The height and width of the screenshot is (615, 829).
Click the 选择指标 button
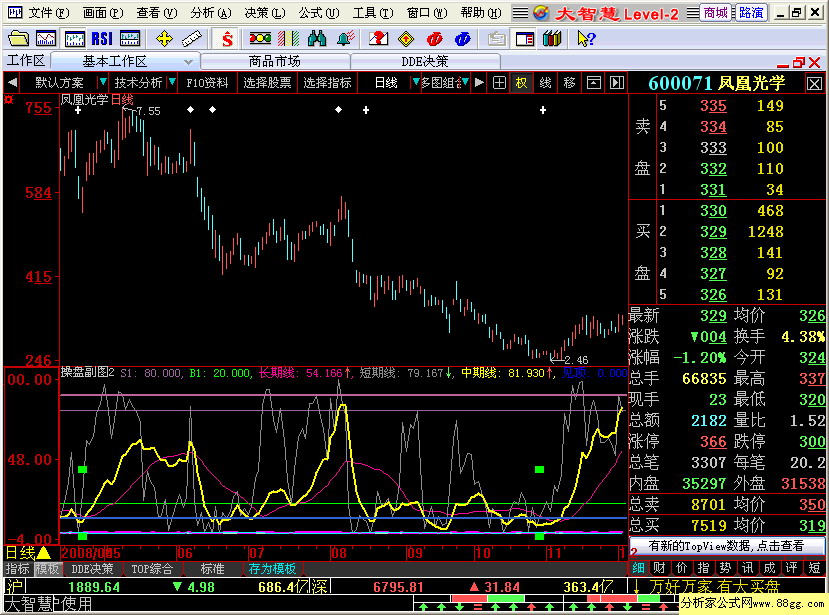click(327, 82)
